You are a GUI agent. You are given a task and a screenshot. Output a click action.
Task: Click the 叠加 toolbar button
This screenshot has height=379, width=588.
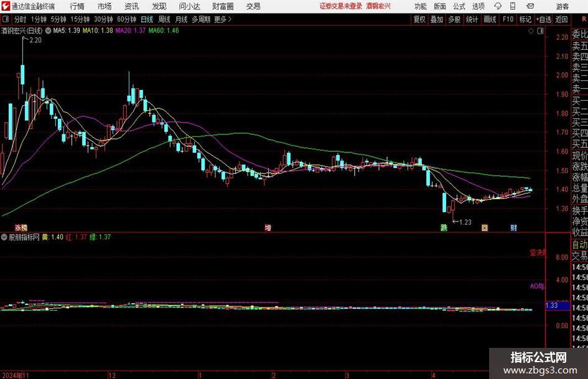click(x=437, y=19)
